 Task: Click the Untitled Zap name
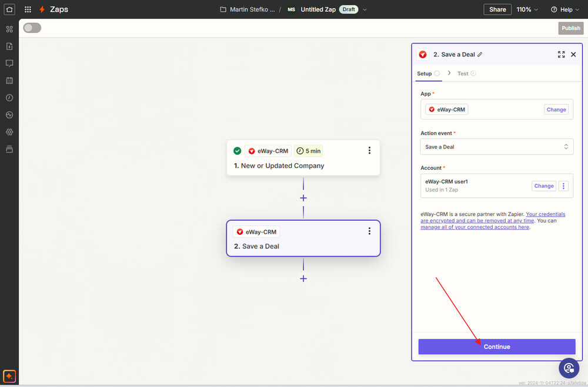point(318,9)
